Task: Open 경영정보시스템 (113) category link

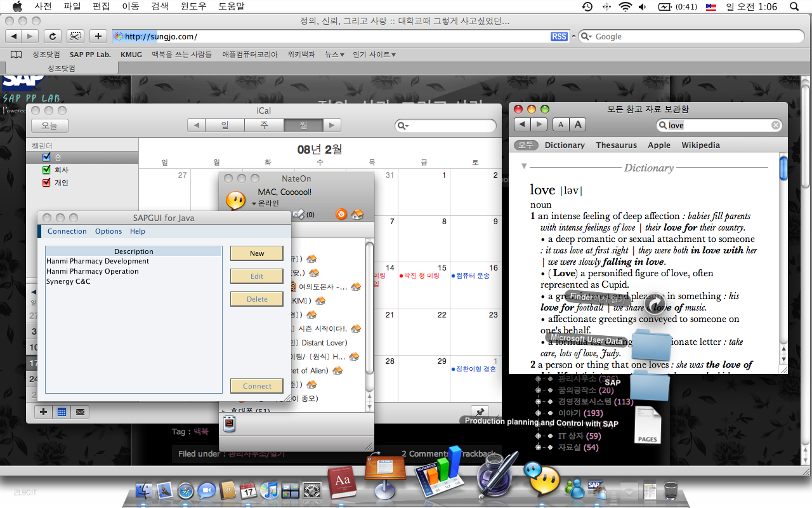Action: click(x=595, y=401)
